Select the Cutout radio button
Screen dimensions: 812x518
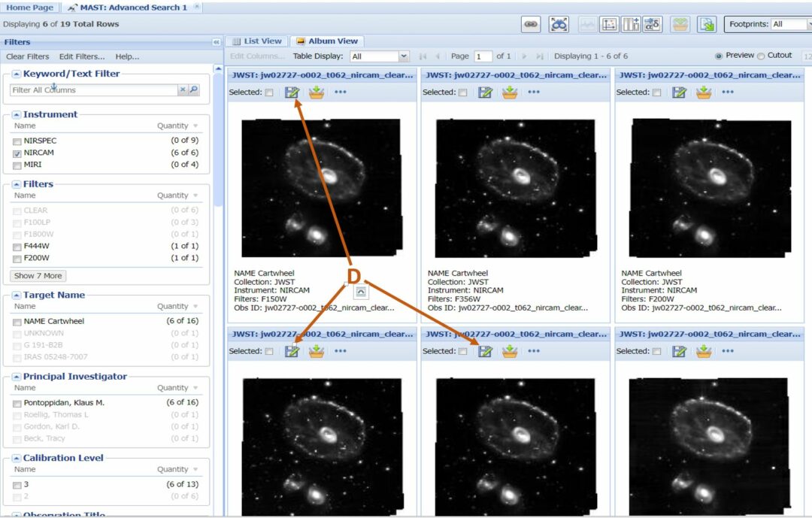tap(761, 56)
